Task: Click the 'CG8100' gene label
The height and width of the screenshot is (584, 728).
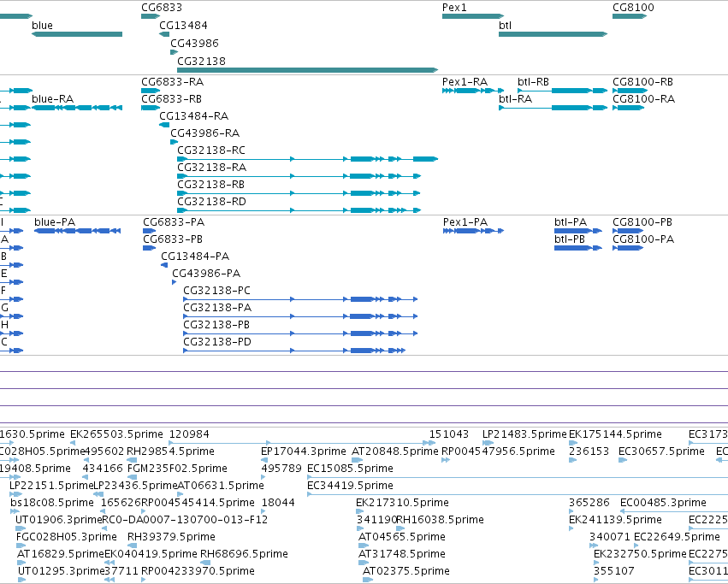Action: pyautogui.click(x=633, y=8)
